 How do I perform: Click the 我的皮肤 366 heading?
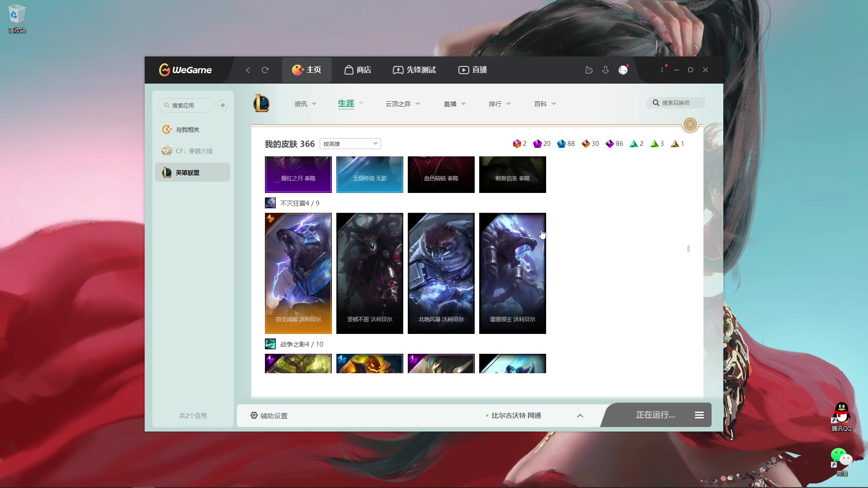point(290,144)
